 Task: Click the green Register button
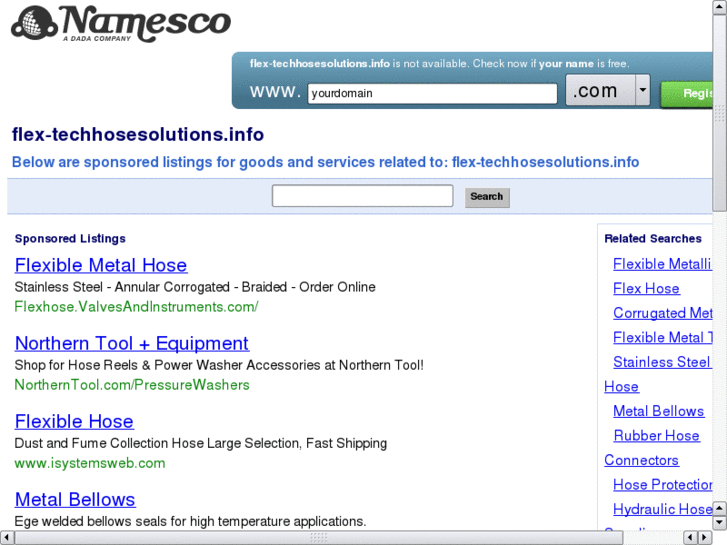coord(687,94)
